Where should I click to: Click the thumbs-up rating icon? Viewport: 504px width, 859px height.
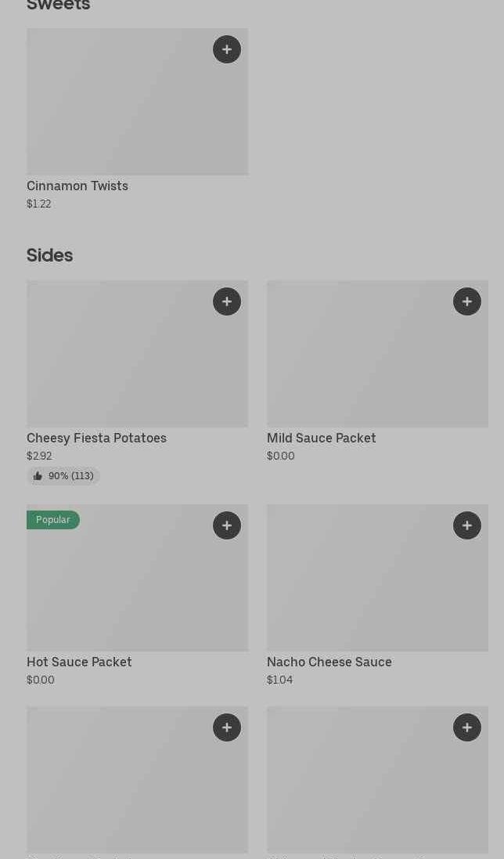click(38, 476)
